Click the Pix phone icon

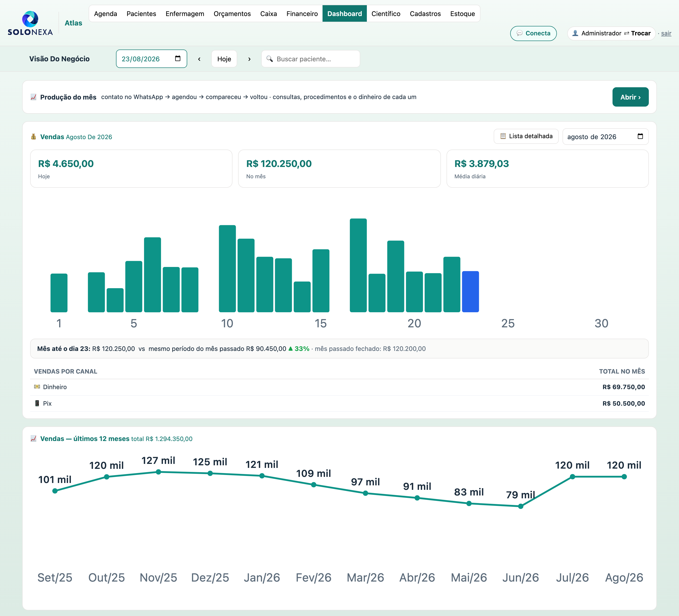(x=37, y=403)
